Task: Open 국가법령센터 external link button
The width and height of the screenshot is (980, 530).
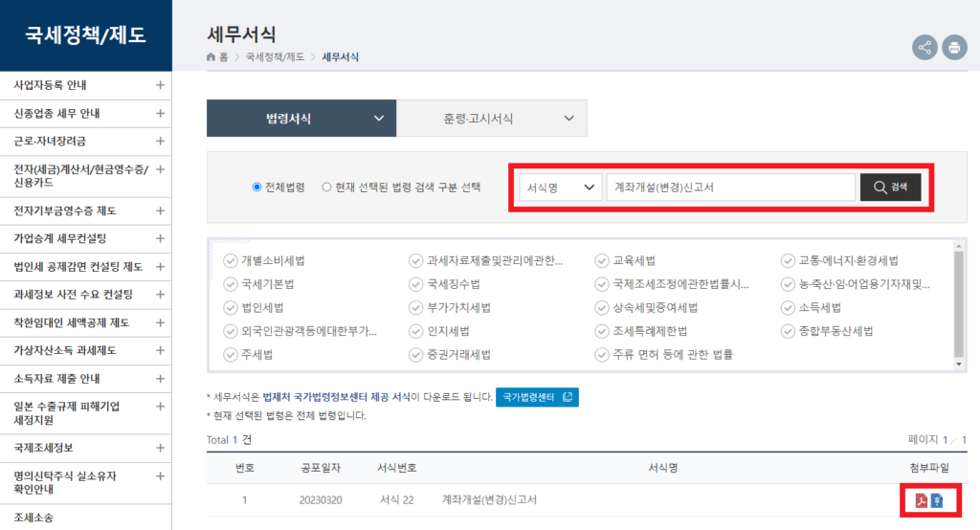Action: click(x=537, y=397)
